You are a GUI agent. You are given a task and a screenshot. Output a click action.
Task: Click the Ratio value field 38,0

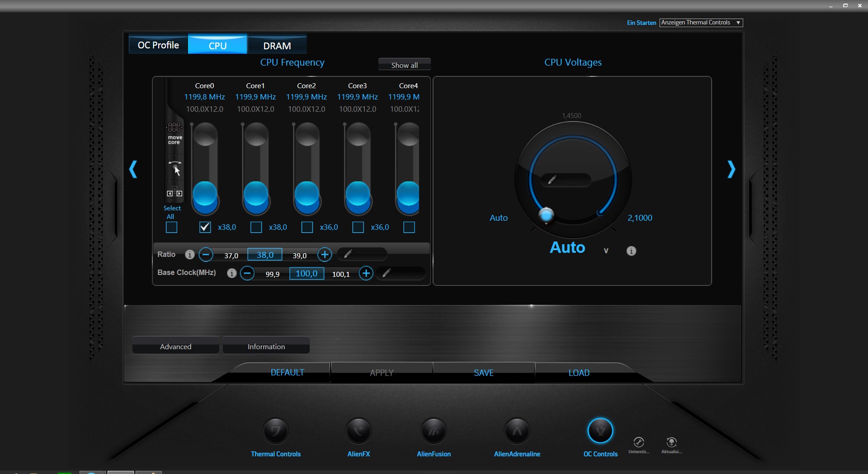pos(265,255)
